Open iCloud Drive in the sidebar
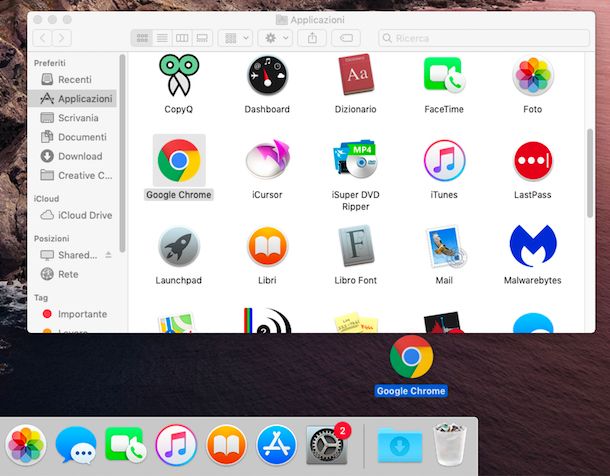This screenshot has height=476, width=610. [x=72, y=215]
